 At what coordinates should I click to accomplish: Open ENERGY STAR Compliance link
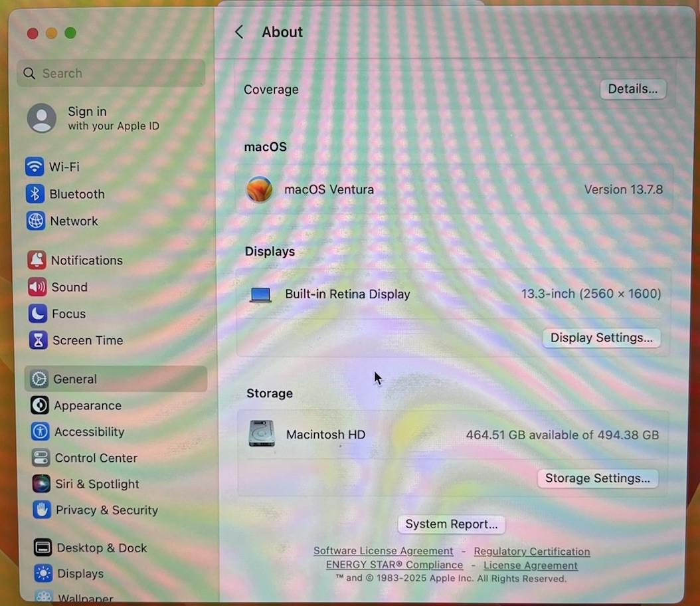394,564
